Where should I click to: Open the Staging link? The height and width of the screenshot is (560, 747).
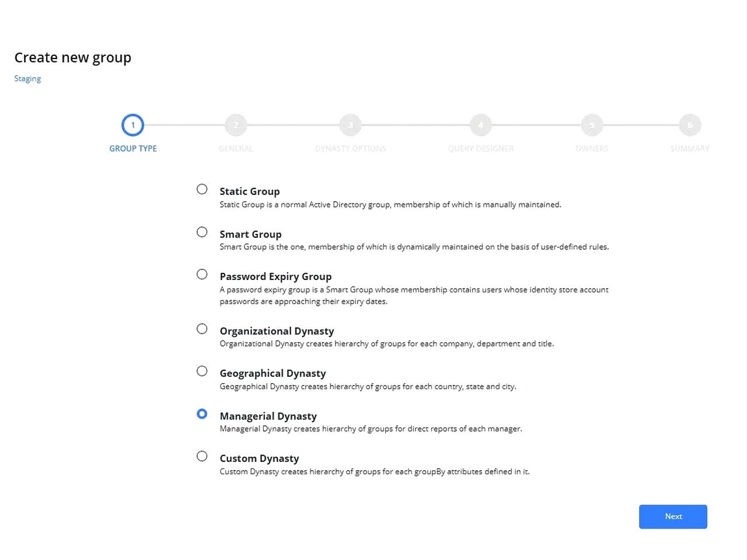[27, 78]
